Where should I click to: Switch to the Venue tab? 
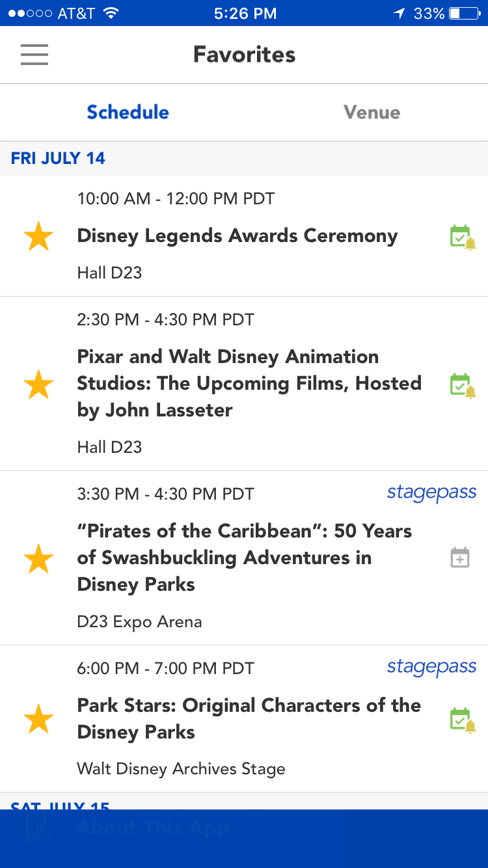coord(372,113)
